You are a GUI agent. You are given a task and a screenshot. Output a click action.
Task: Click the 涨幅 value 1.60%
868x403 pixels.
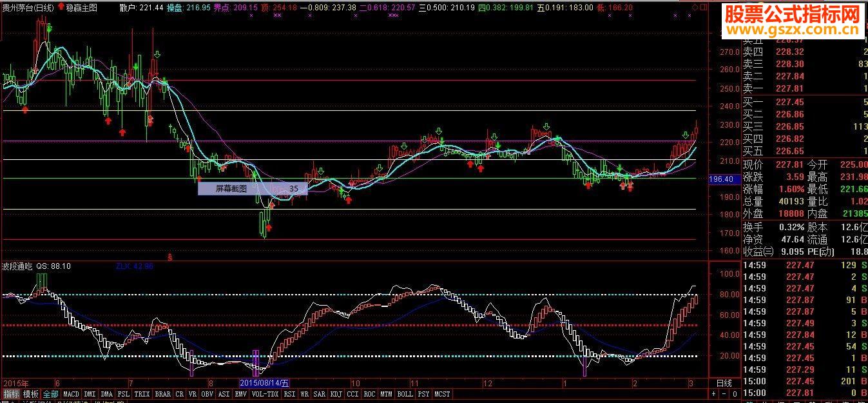click(x=791, y=190)
